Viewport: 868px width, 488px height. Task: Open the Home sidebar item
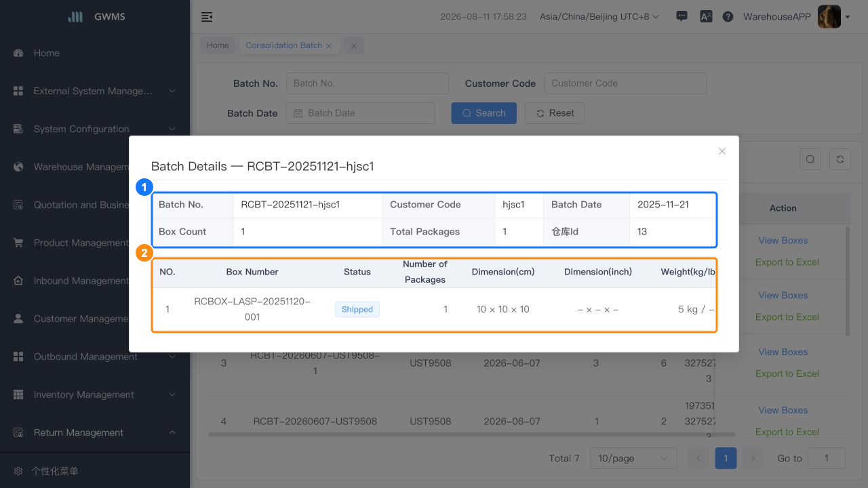coord(95,53)
